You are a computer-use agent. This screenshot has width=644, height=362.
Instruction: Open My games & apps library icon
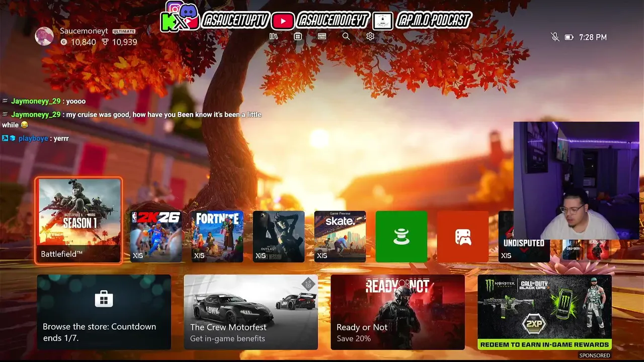274,36
